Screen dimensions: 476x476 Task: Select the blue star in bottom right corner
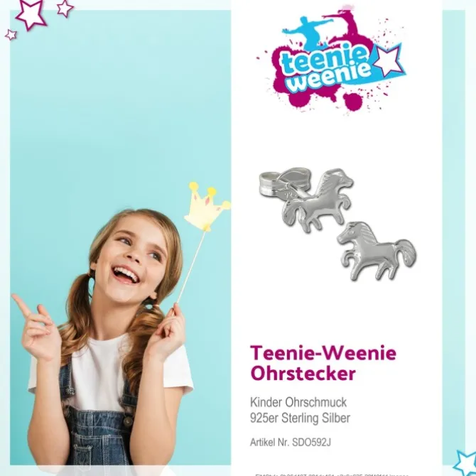466,463
